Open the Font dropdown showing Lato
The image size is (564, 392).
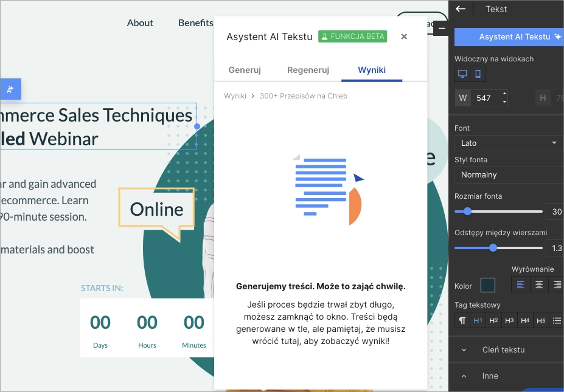(x=509, y=143)
